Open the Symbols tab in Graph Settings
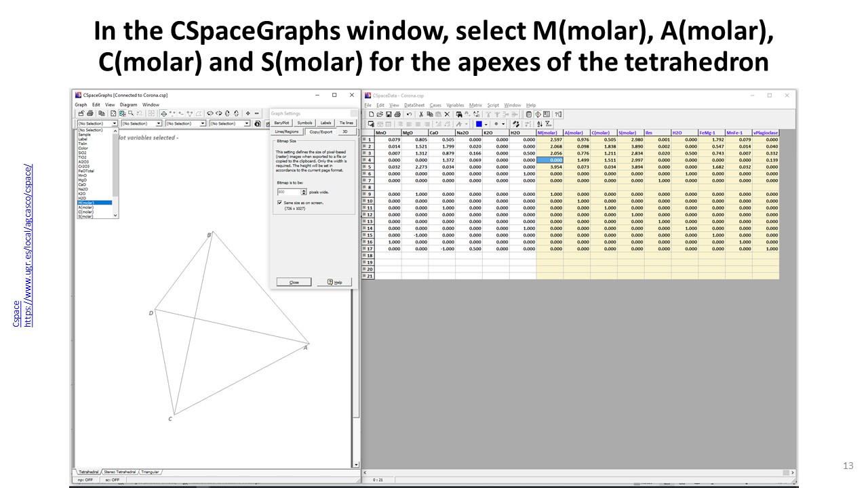868x488 pixels. tap(305, 123)
